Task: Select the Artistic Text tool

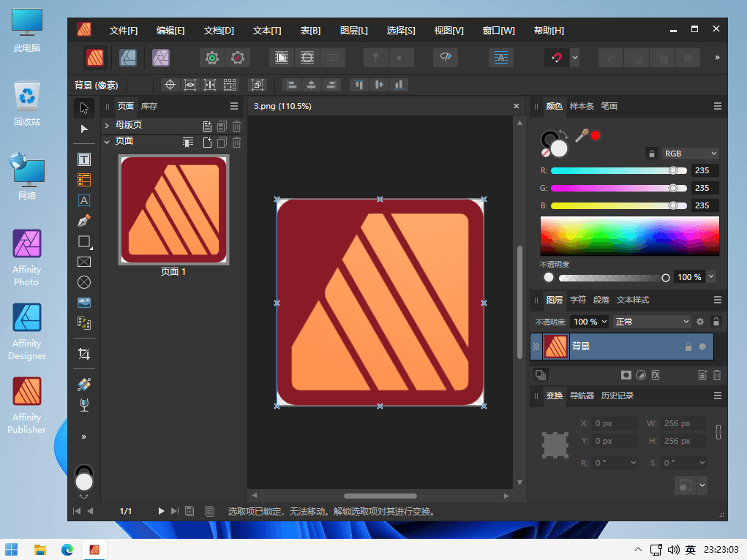Action: (84, 200)
